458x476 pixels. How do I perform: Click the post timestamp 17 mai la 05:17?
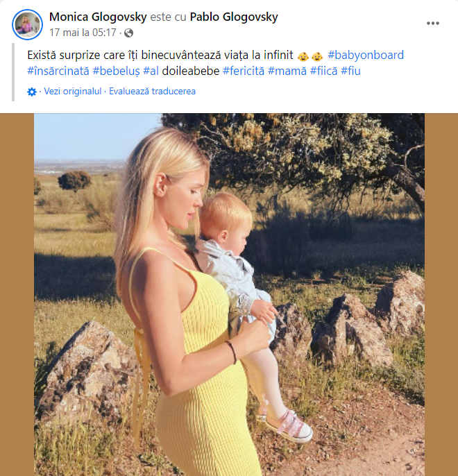pyautogui.click(x=83, y=33)
